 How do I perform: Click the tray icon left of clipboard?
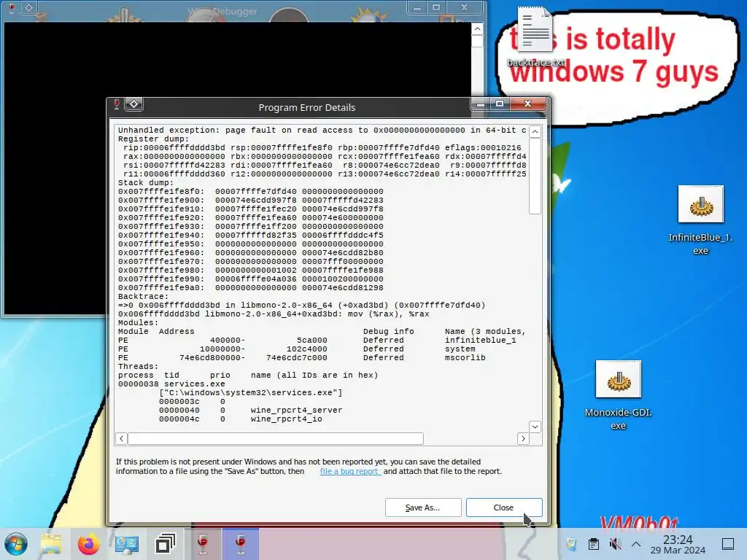click(x=571, y=544)
